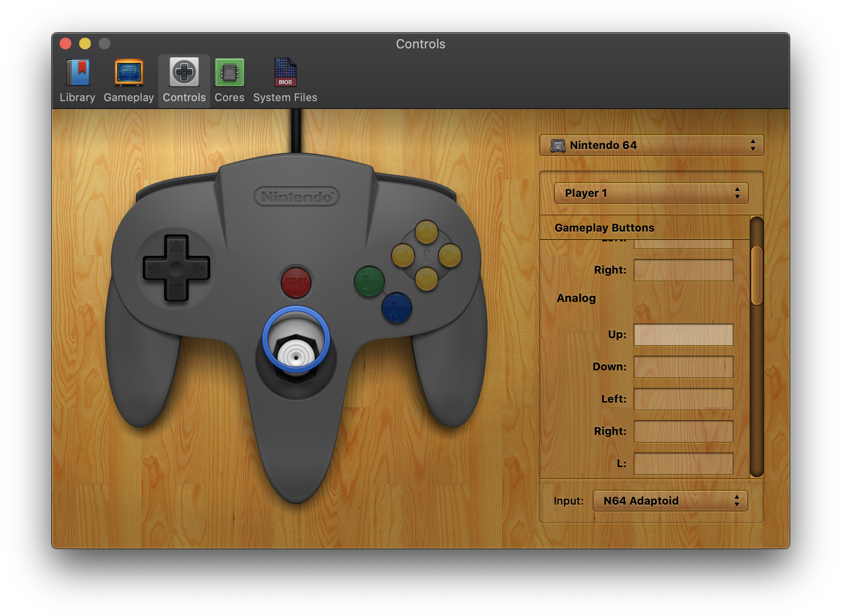The image size is (841, 616).
Task: Click the blue A button on controller
Action: point(396,308)
